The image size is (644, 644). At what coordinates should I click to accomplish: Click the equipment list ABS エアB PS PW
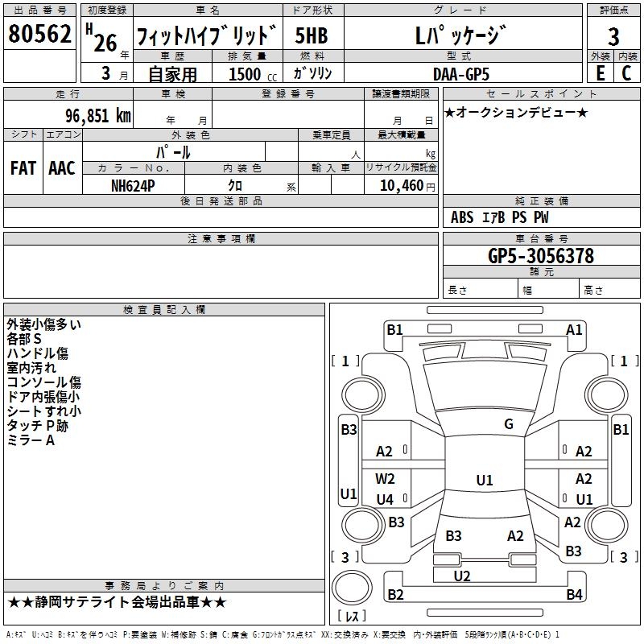(499, 217)
